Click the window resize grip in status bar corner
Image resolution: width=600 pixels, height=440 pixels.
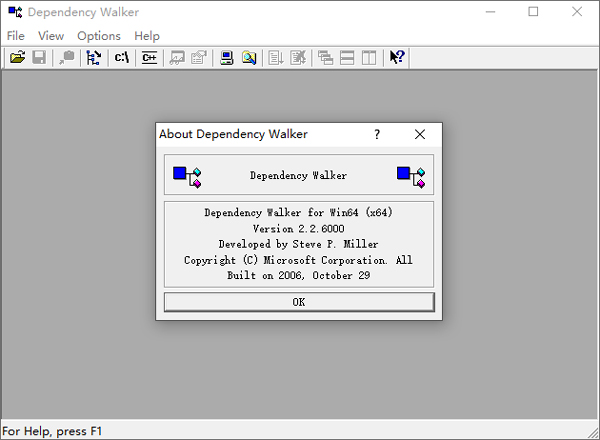point(593,433)
